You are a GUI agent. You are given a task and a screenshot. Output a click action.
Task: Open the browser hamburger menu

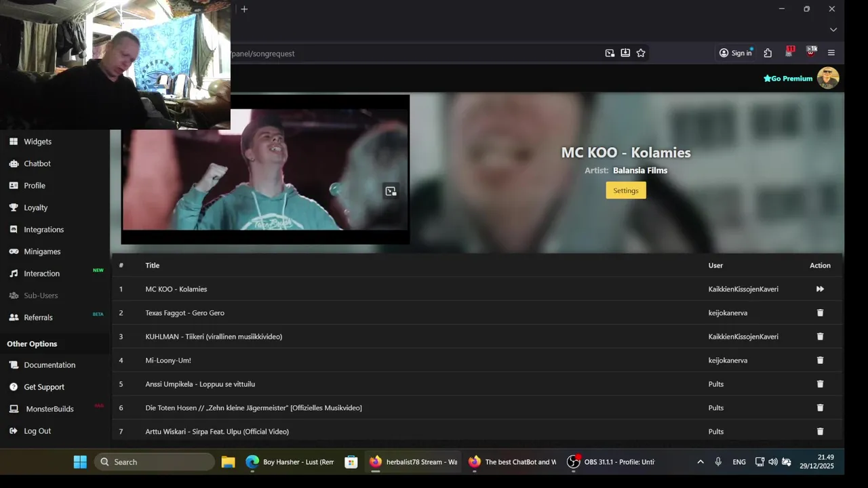tap(831, 53)
